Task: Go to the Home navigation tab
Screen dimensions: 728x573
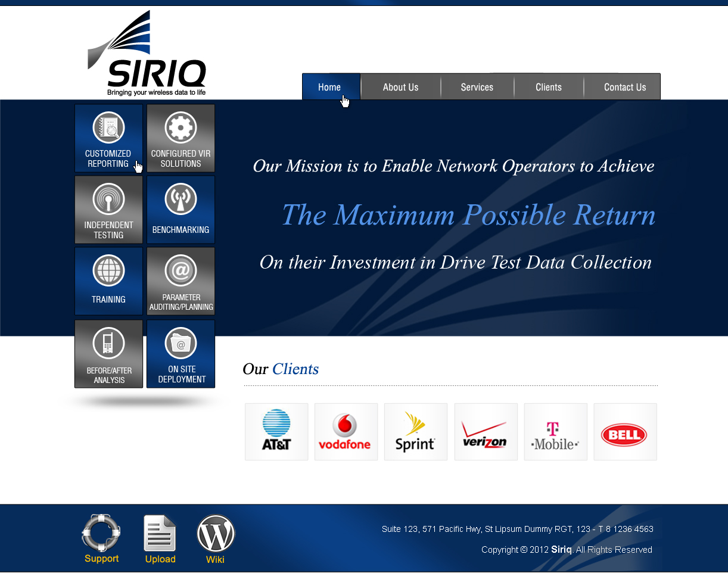Action: (331, 87)
